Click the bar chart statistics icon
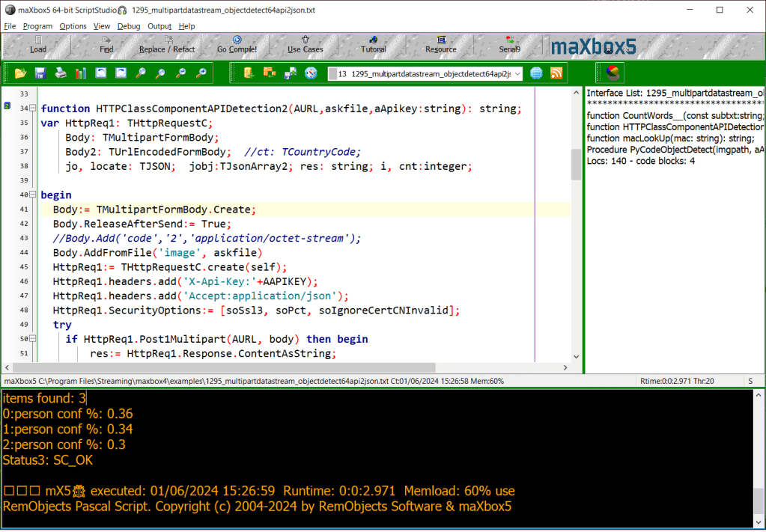Viewport: 766px width, 532px height. click(81, 73)
